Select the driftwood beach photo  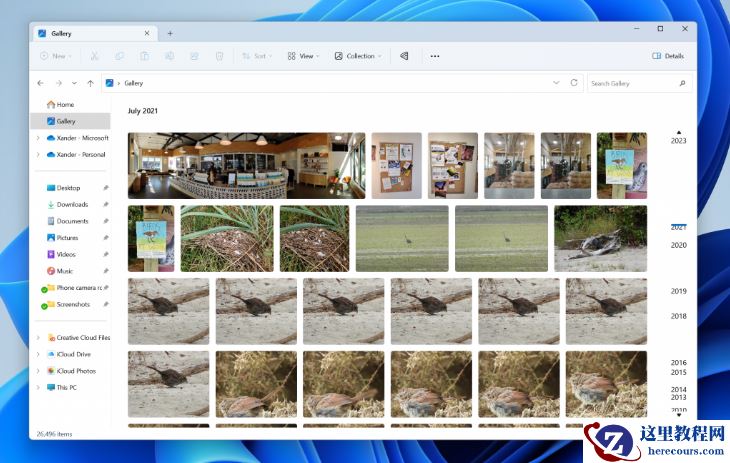coord(600,238)
